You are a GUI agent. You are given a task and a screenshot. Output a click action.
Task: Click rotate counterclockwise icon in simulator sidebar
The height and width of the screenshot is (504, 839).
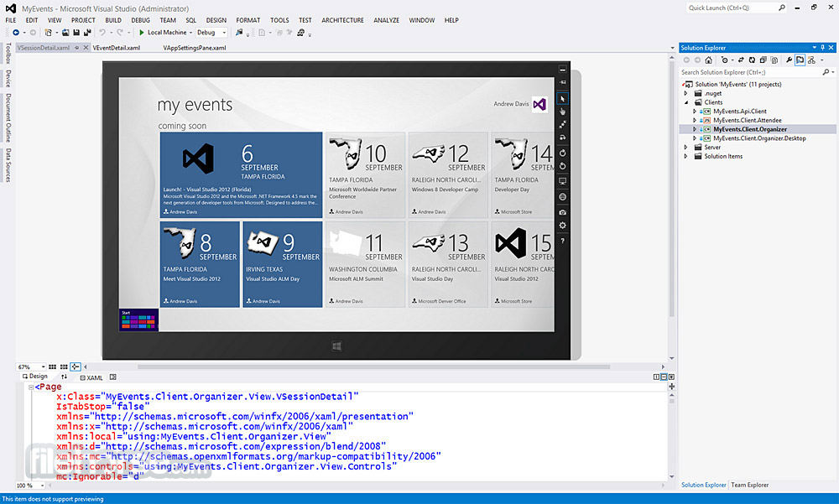tap(562, 166)
